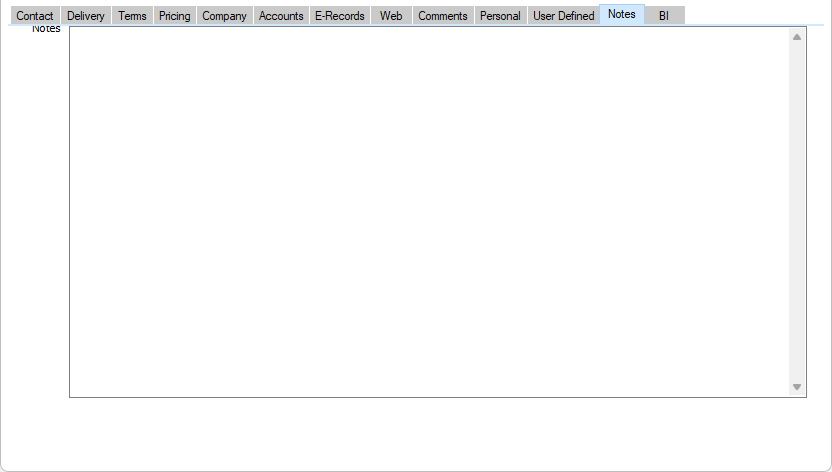
Task: Select the active Notes tab
Action: 622,14
